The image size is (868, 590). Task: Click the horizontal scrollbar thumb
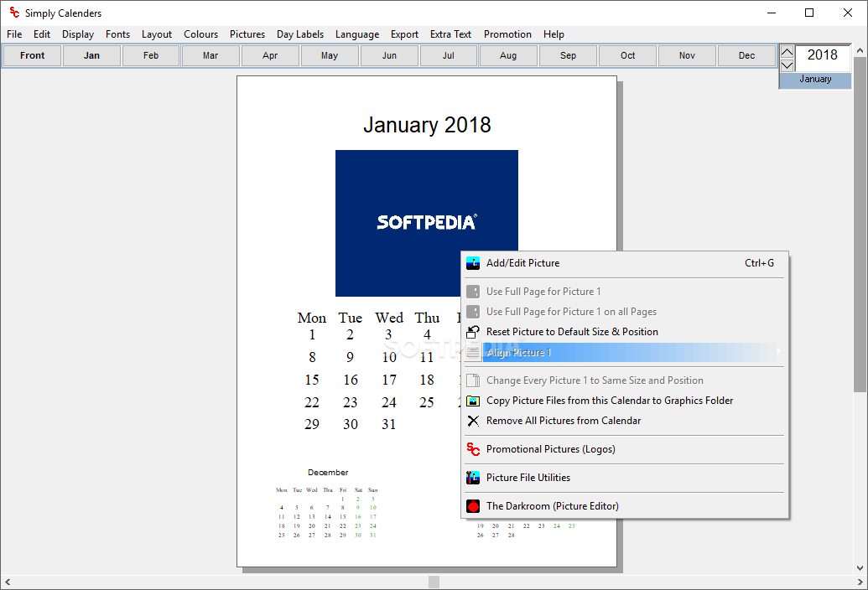pos(434,582)
